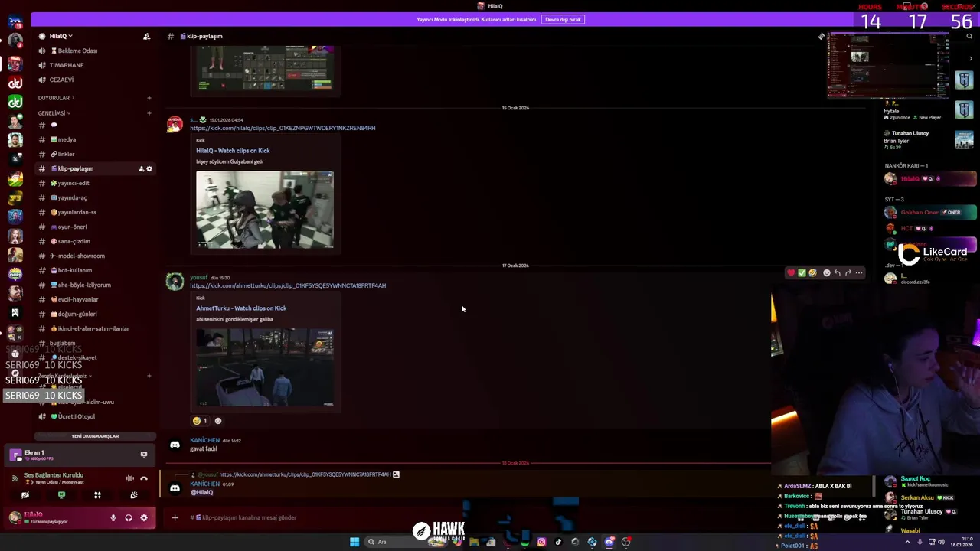Collapse the GENELİMSİ category

[x=54, y=113]
